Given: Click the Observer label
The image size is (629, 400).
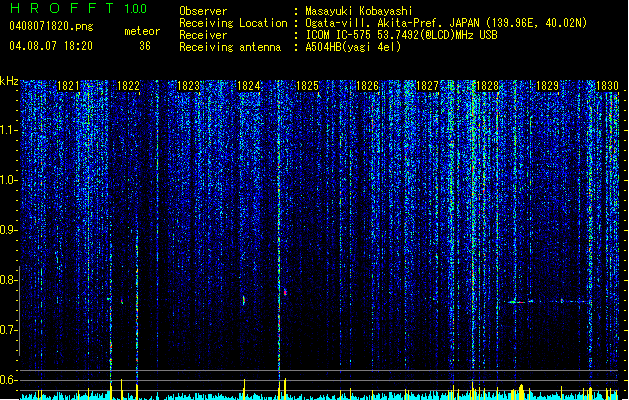Looking at the screenshot, I should click(x=203, y=11).
